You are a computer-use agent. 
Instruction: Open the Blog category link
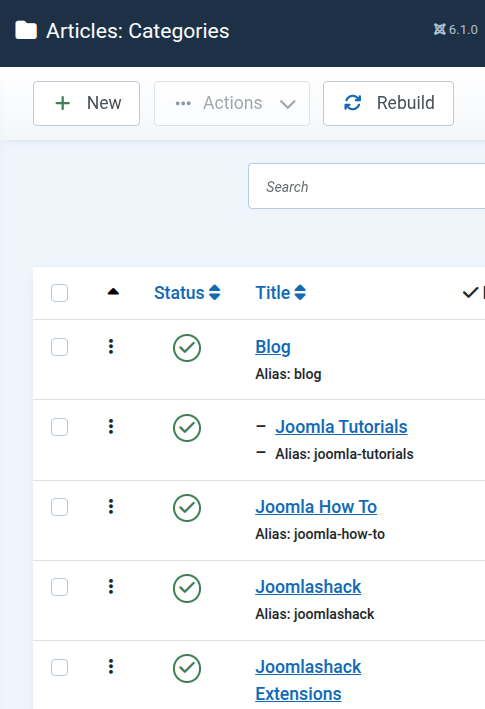point(273,347)
